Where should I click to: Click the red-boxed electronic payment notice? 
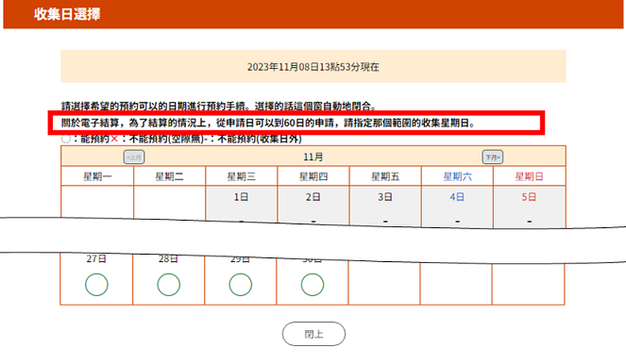[x=296, y=123]
